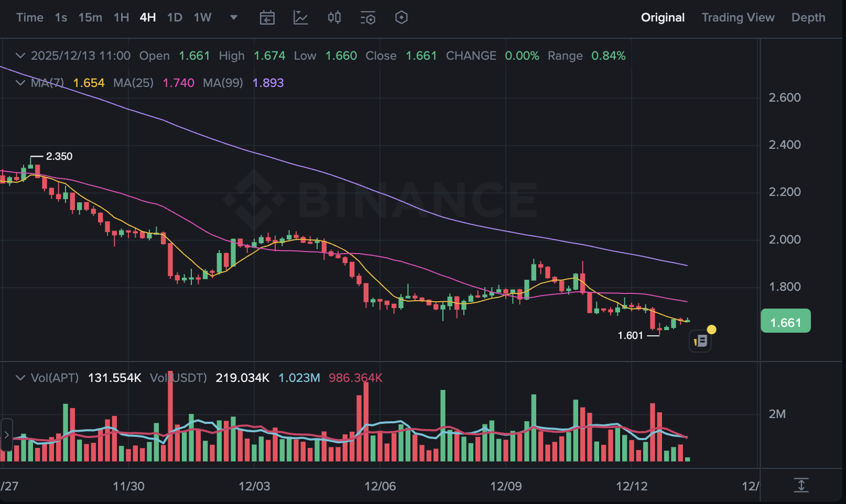Click the auto-scale arrow icon at bottom right
846x504 pixels.
click(801, 485)
